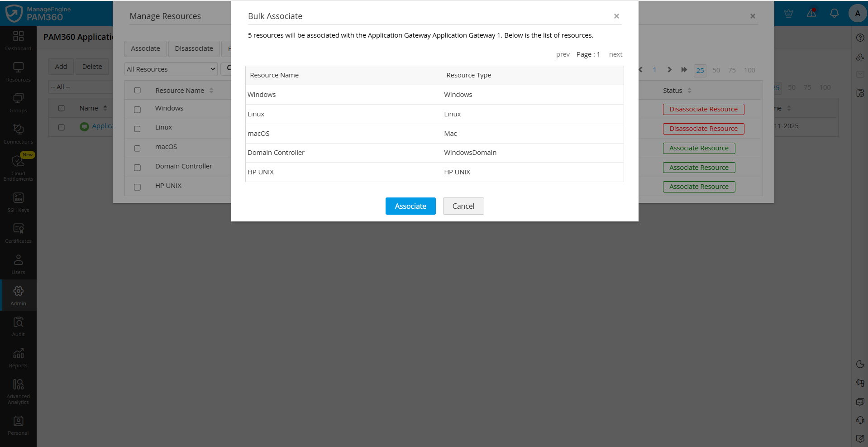Open the Dashboard sidebar icon
Image resolution: width=868 pixels, height=447 pixels.
[x=18, y=40]
